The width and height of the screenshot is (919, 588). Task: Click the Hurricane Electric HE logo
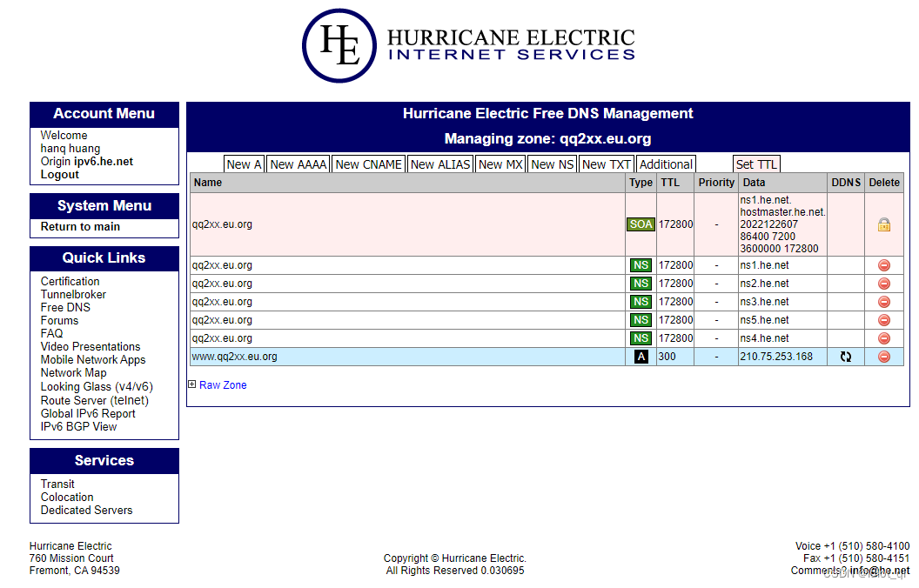[339, 46]
